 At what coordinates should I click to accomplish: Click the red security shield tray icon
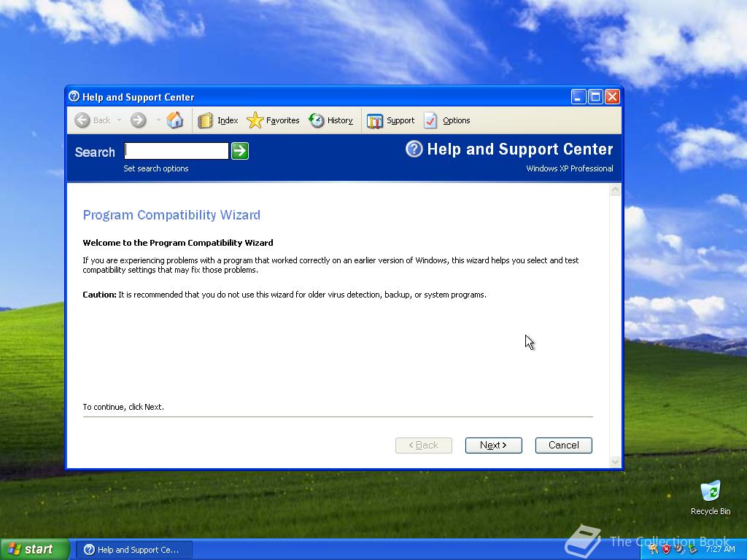pyautogui.click(x=666, y=549)
